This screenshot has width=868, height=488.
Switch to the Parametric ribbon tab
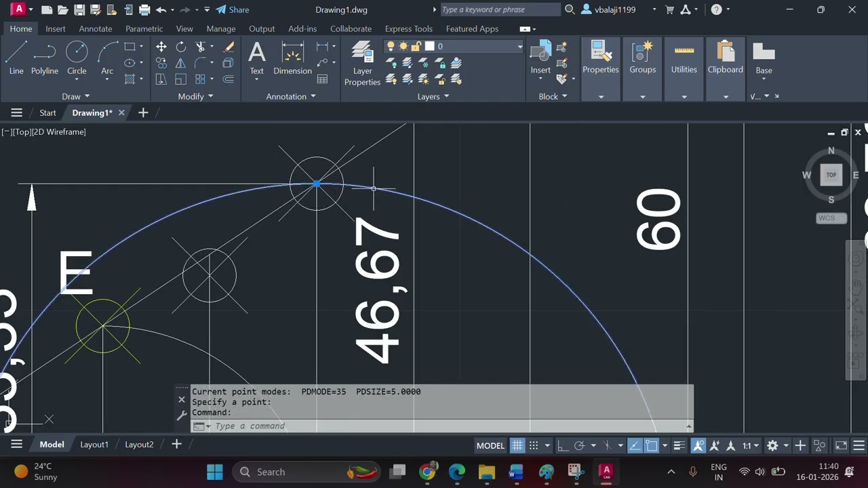tap(144, 28)
